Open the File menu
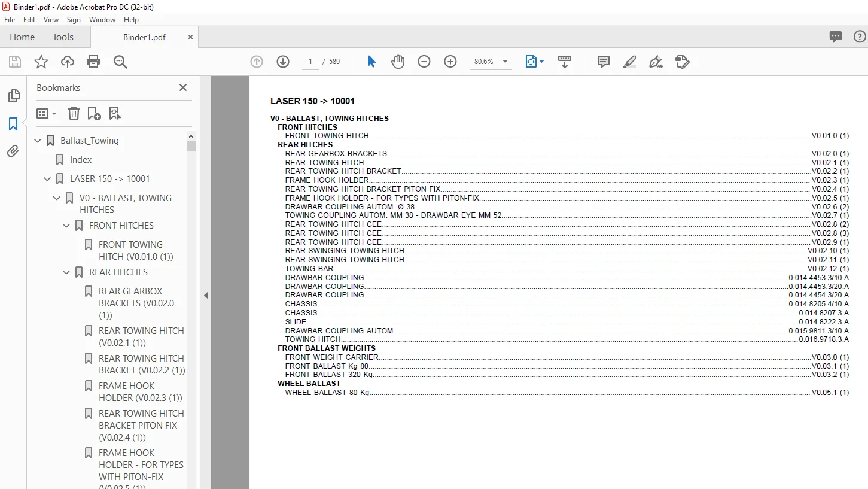 10,20
